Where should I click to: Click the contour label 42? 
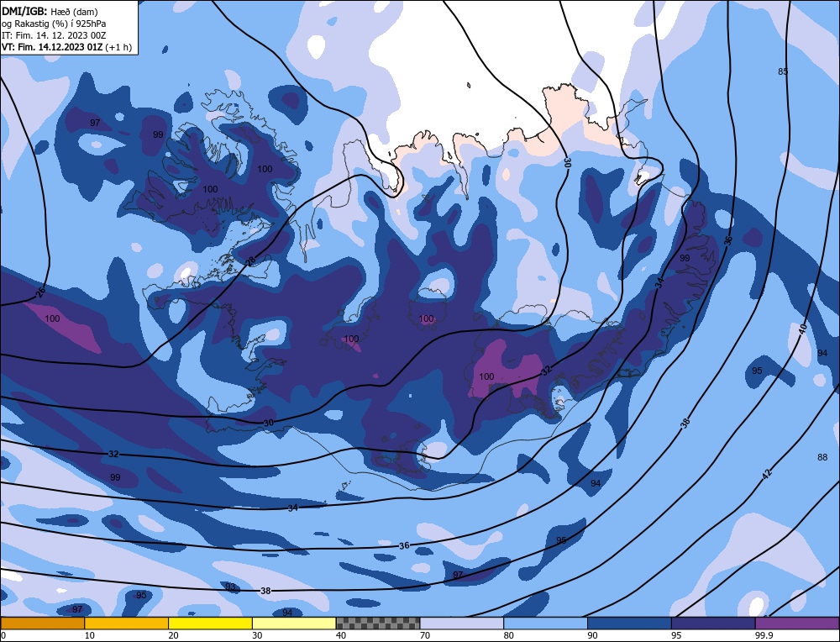(767, 474)
